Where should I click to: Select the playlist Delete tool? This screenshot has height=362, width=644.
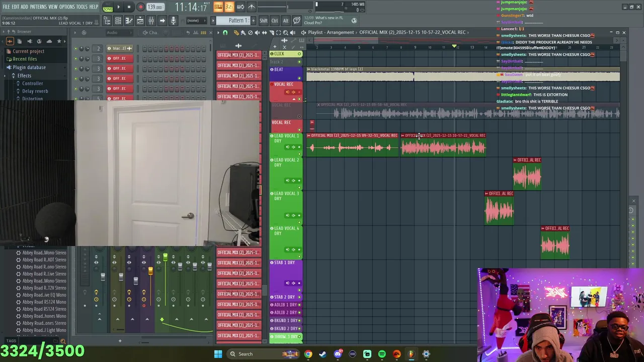[250, 33]
